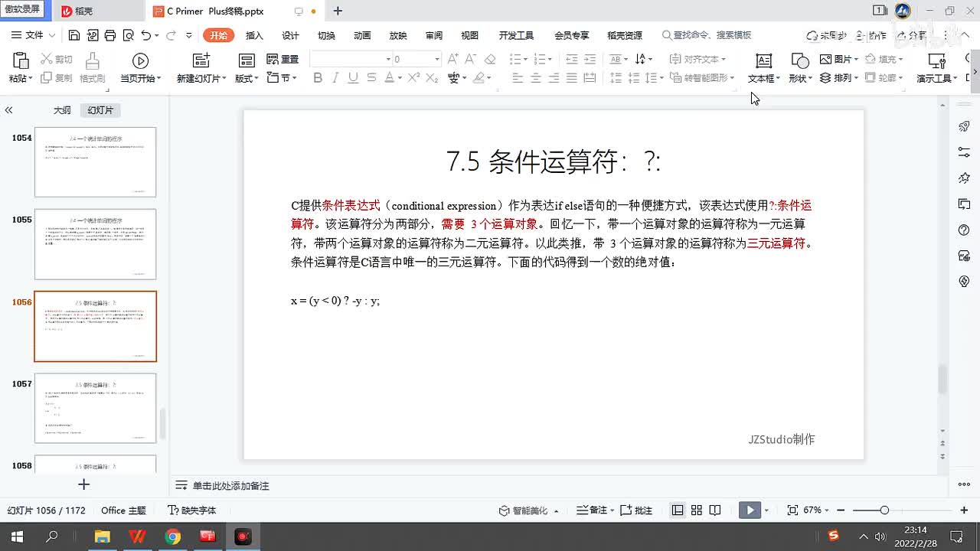980x551 pixels.
Task: Toggle Bold formatting
Action: coord(318,77)
